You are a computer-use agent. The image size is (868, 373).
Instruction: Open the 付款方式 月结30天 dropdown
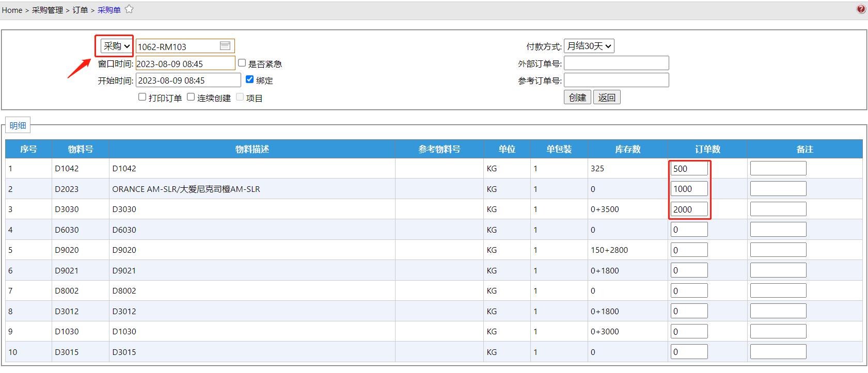pos(589,46)
